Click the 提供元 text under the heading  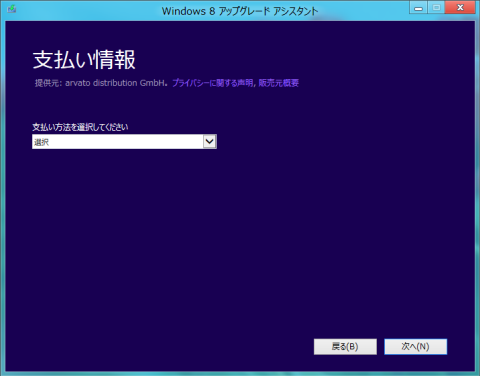[x=48, y=83]
